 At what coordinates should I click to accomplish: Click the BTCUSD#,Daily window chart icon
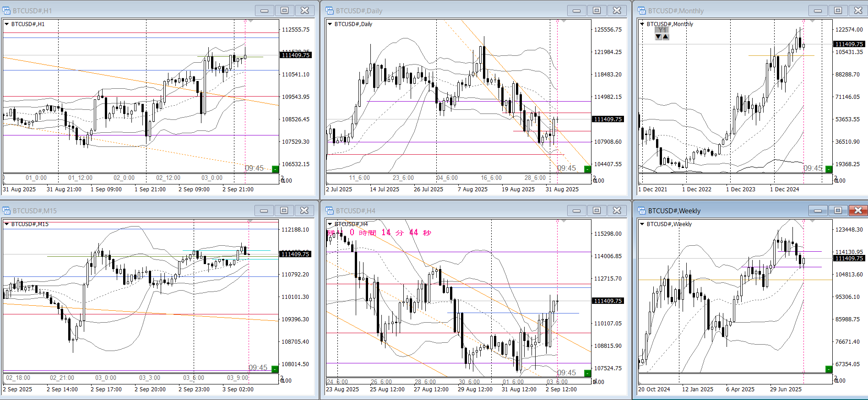330,11
